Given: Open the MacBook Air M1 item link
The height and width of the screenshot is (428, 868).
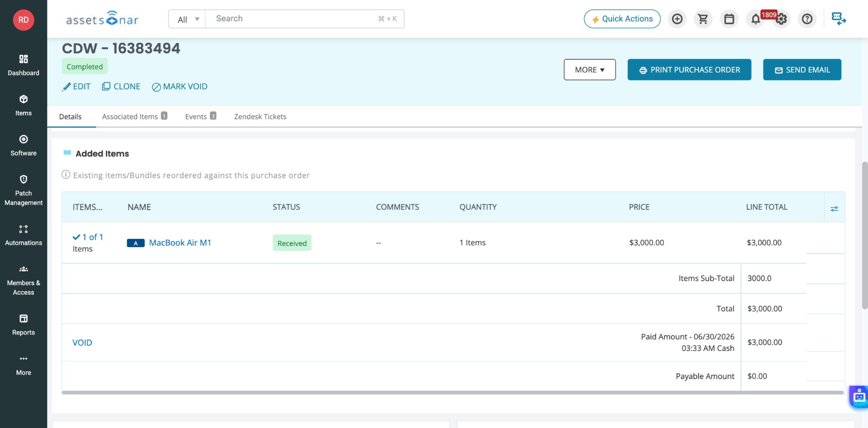Looking at the screenshot, I should (x=180, y=243).
